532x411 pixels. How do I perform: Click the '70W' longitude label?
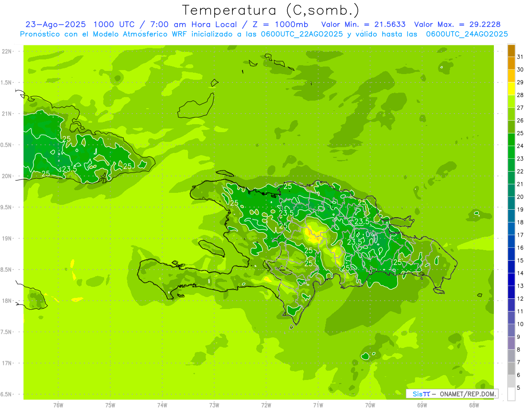pos(370,405)
